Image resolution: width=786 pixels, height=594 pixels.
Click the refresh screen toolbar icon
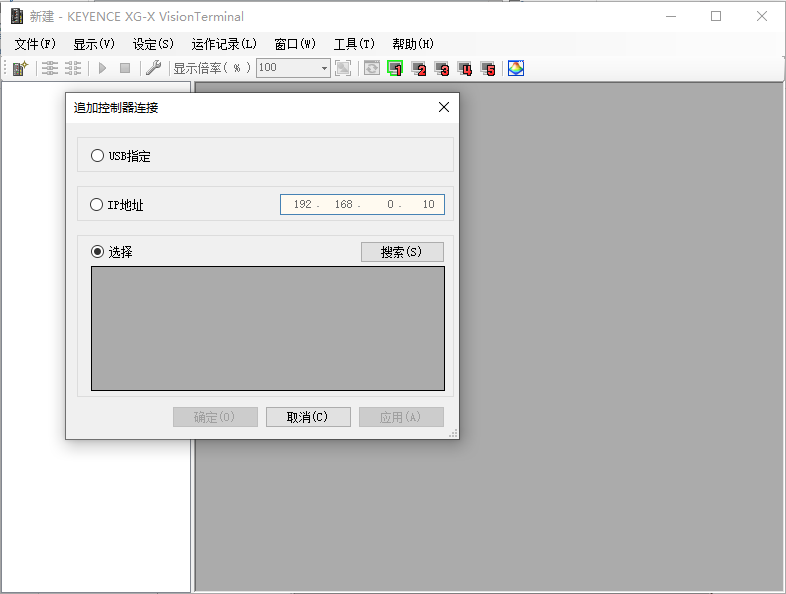point(372,68)
